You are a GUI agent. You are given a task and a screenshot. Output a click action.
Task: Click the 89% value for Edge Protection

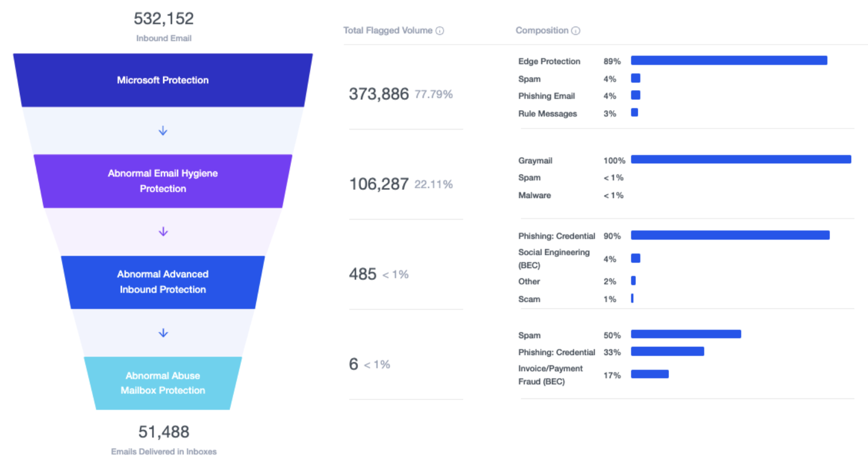click(612, 61)
